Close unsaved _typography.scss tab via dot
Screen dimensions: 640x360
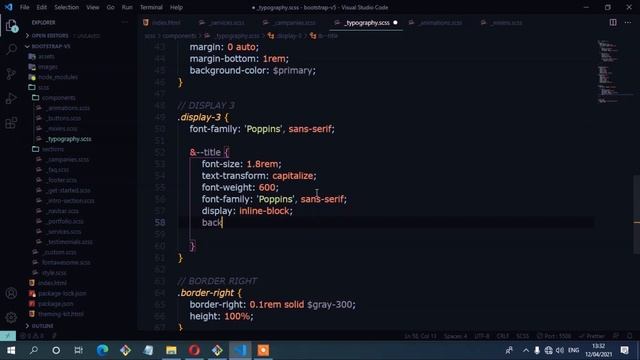(395, 23)
